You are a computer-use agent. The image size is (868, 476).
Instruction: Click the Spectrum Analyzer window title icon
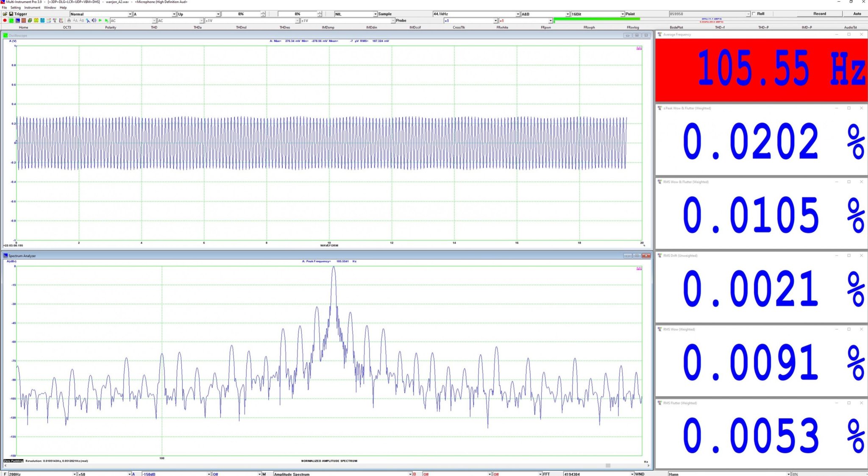coord(6,256)
